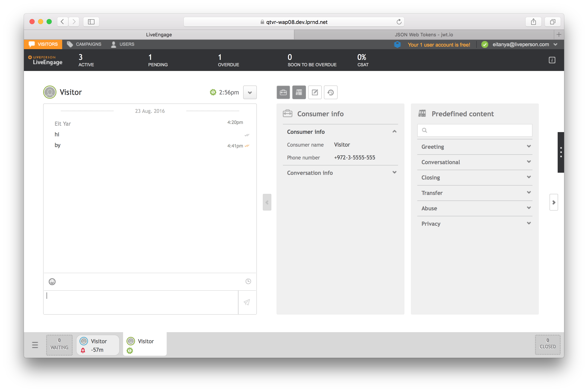588x392 pixels.
Task: Click the send message paper plane
Action: 247,302
